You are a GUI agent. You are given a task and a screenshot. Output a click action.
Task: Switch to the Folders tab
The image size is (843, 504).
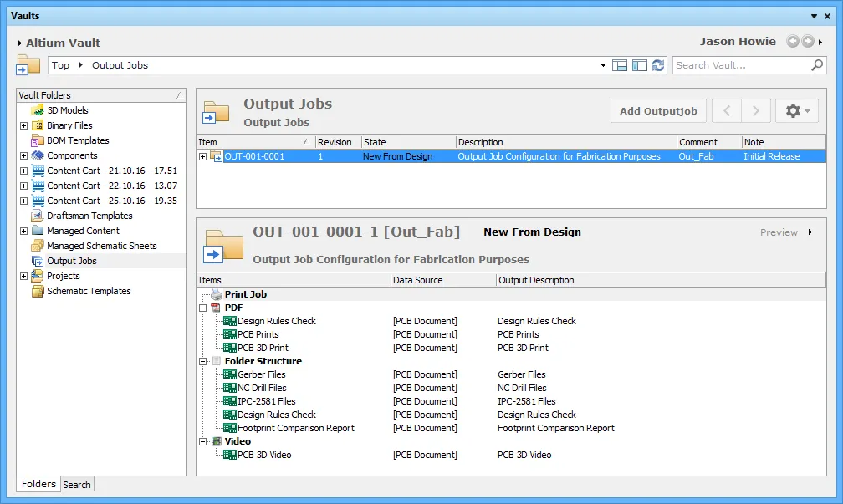click(38, 484)
